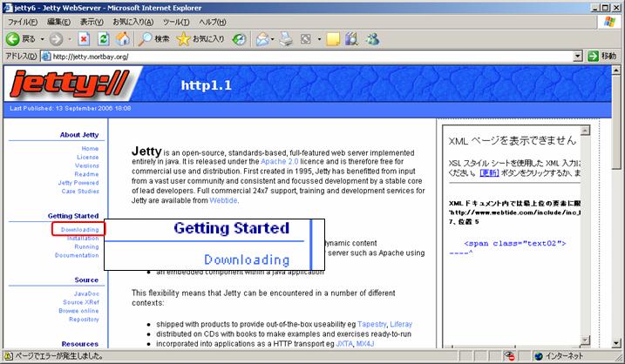Open the Jetty Powered sidebar link
This screenshot has width=625, height=364.
[78, 183]
